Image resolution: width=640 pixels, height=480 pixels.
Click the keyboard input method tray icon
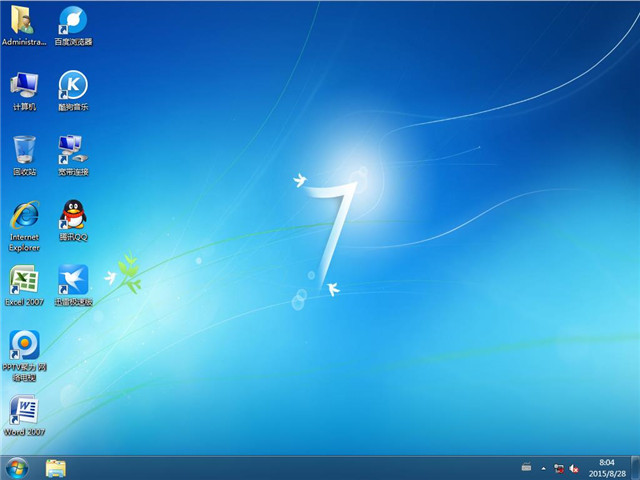point(527,467)
